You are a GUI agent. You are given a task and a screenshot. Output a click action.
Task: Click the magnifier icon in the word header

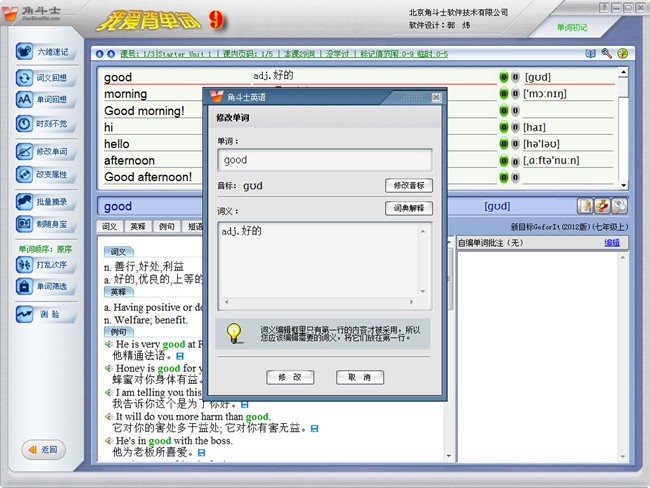coord(619,206)
